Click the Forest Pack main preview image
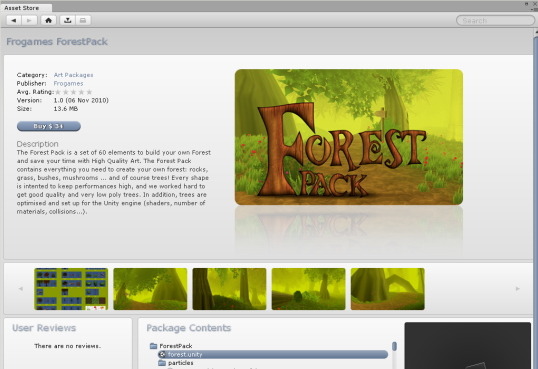538x369 pixels. (x=349, y=137)
